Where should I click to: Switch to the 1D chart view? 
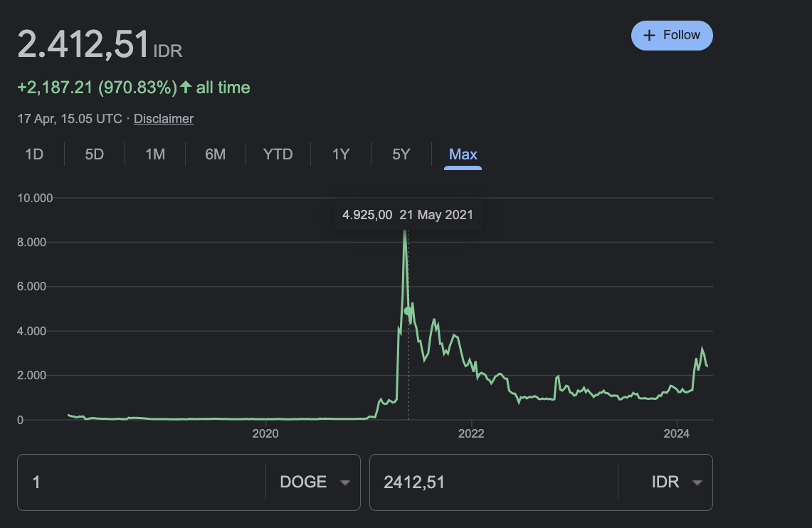tap(34, 154)
